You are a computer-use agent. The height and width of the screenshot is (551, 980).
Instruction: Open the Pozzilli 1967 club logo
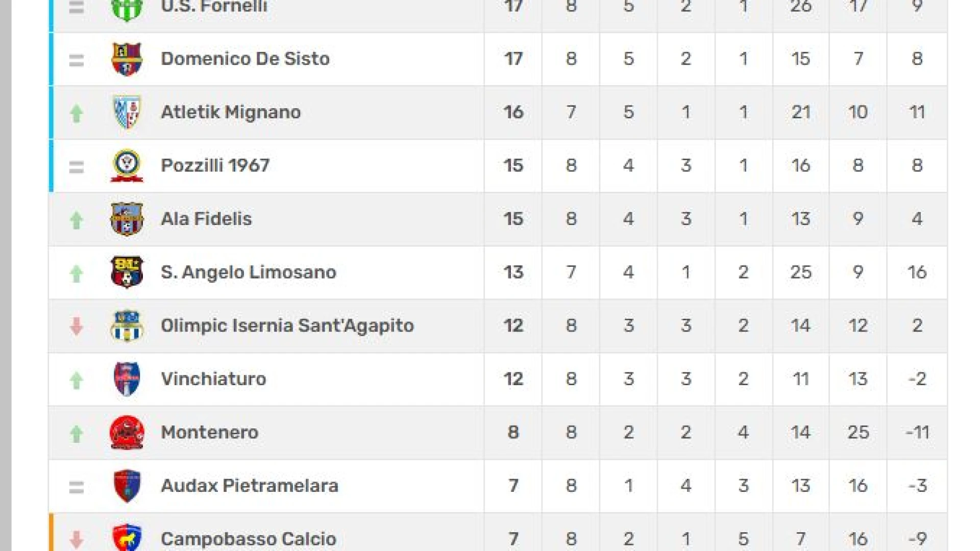(127, 166)
